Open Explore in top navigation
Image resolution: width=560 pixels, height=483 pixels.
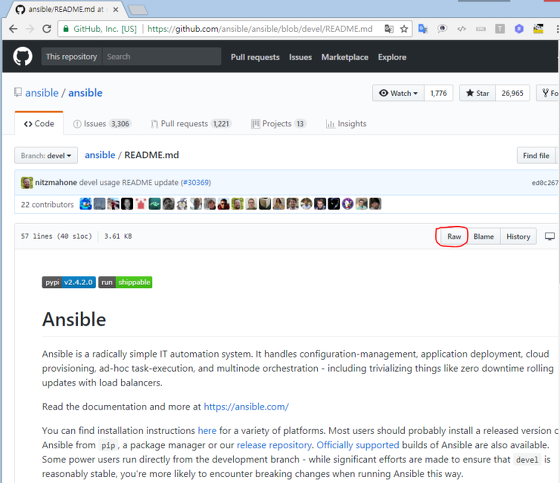point(392,57)
